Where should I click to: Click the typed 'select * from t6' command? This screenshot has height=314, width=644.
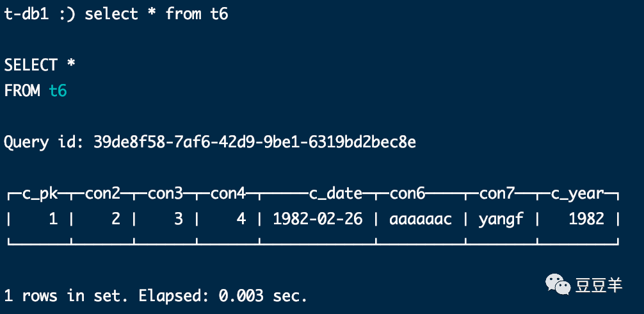click(x=156, y=14)
